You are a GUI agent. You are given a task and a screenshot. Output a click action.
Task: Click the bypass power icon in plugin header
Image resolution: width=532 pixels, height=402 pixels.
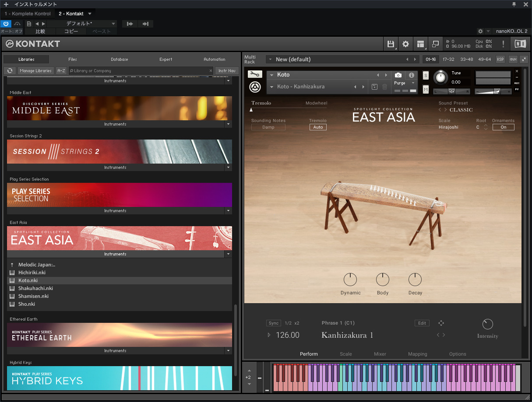[x=6, y=24]
